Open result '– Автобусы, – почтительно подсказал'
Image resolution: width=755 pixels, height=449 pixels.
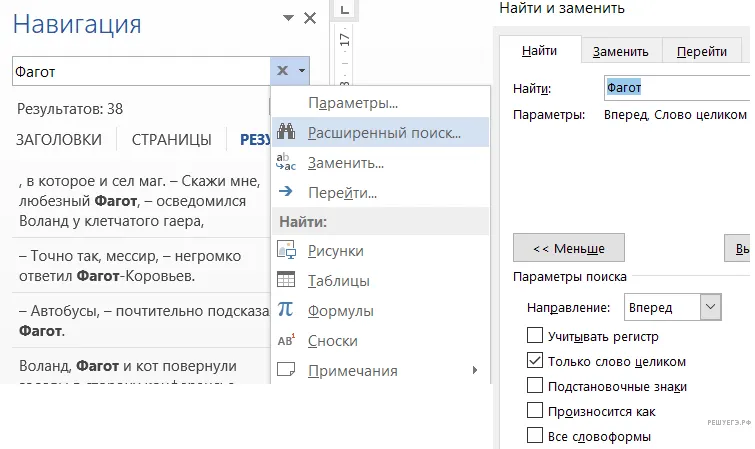(x=141, y=320)
